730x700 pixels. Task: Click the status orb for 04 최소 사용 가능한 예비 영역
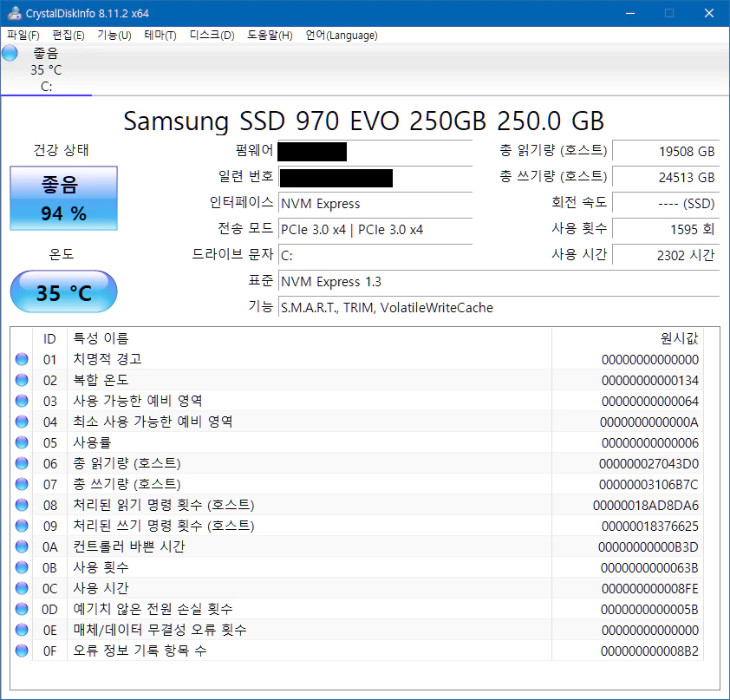(x=22, y=422)
